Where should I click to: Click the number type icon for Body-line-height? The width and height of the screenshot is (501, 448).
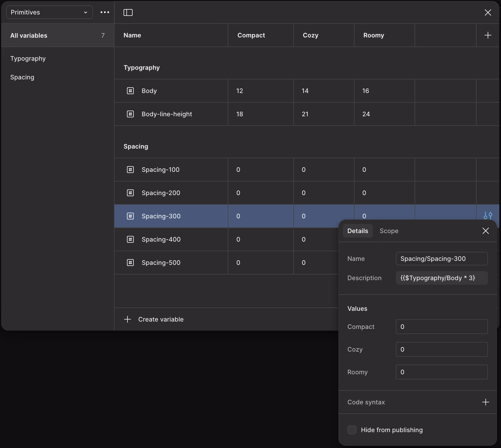point(130,114)
